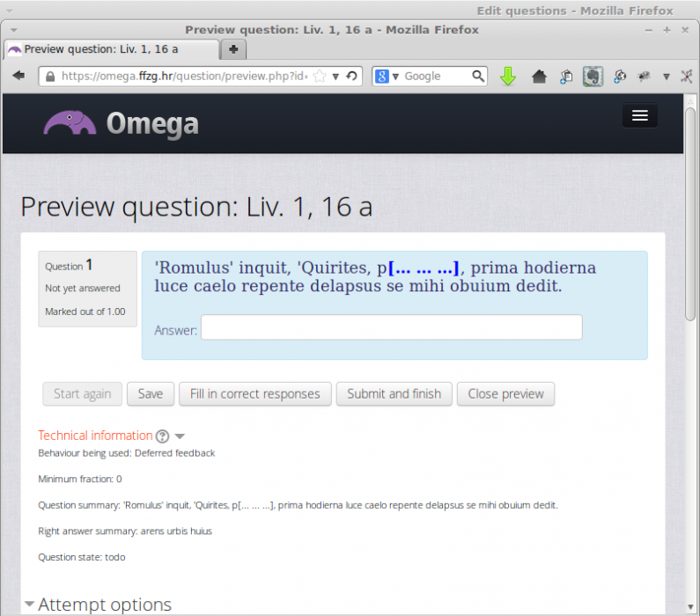This screenshot has width=700, height=616.
Task: Open the toolbar overflow dropdown arrow
Action: 666,77
